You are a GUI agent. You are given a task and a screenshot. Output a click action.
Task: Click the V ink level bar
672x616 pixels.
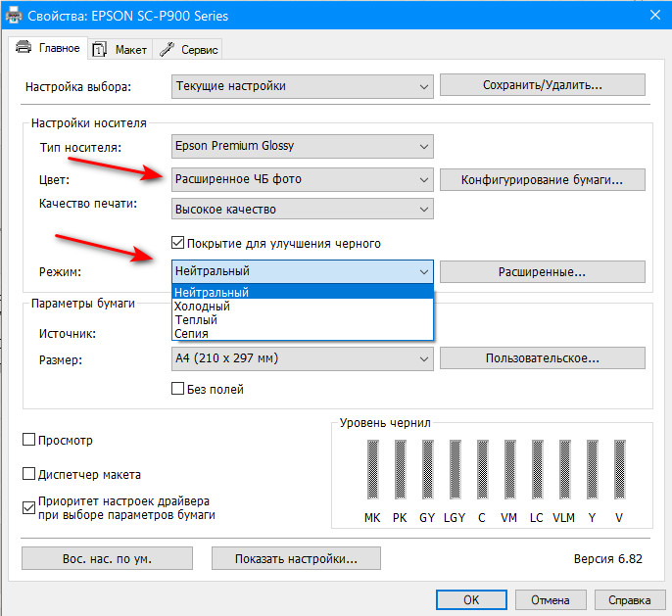point(620,469)
